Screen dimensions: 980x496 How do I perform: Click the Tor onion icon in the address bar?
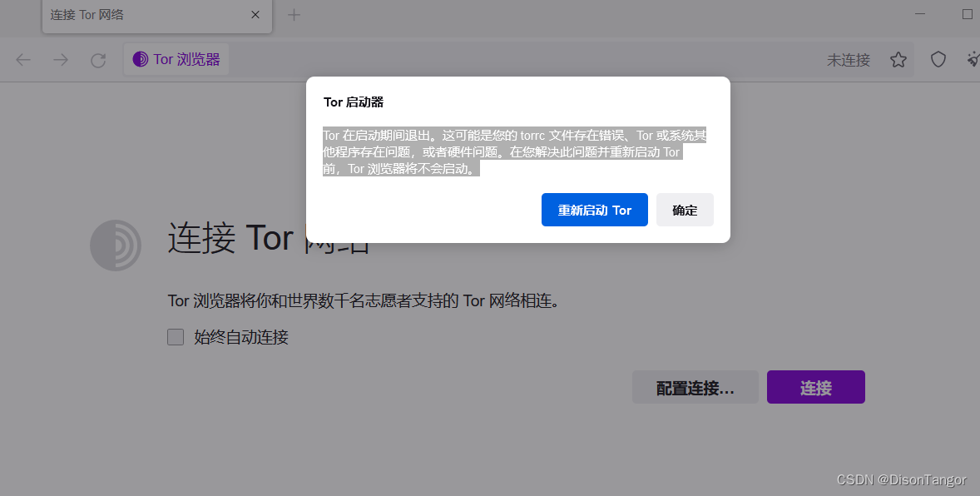(x=139, y=59)
